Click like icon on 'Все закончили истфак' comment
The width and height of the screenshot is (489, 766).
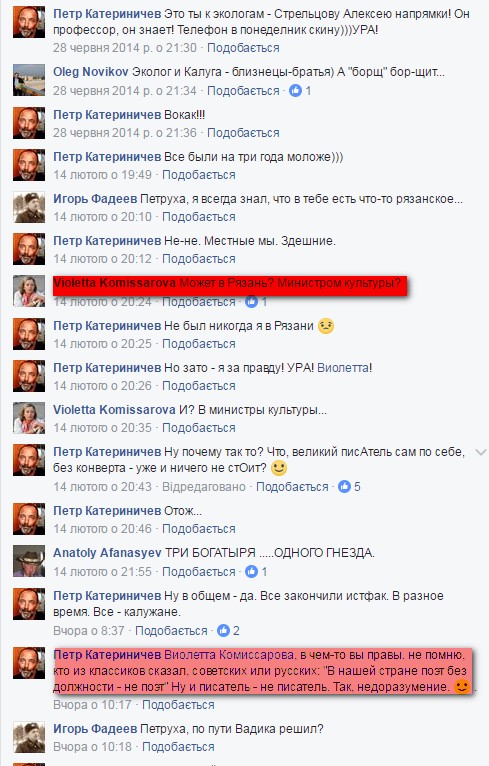[x=223, y=631]
